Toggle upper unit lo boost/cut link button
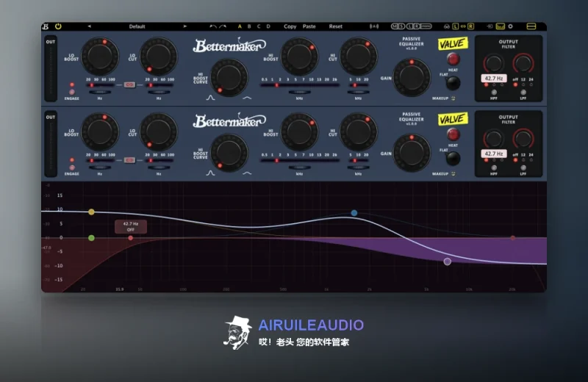The width and height of the screenshot is (588, 382). coord(129,84)
